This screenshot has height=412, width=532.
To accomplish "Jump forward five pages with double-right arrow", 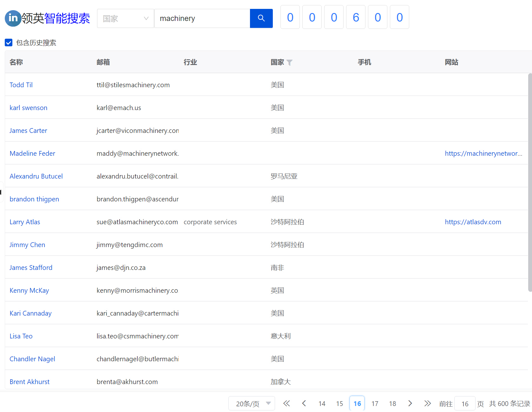I will (x=427, y=403).
